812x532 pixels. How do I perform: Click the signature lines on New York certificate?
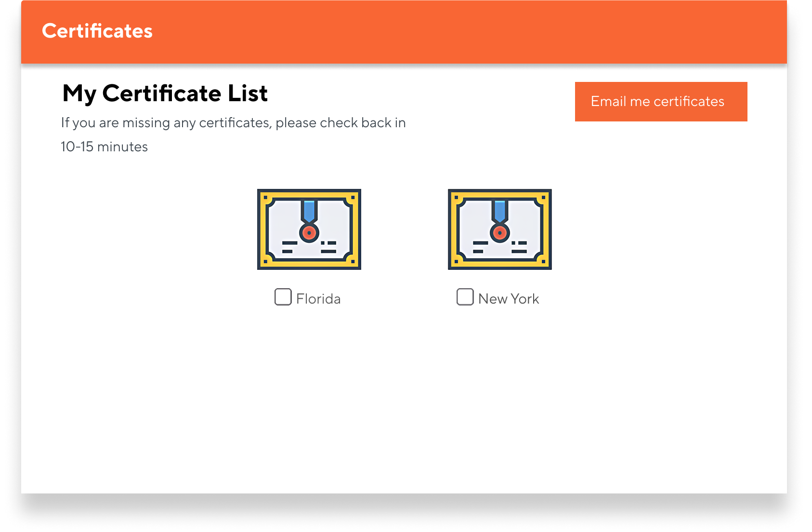pos(480,247)
